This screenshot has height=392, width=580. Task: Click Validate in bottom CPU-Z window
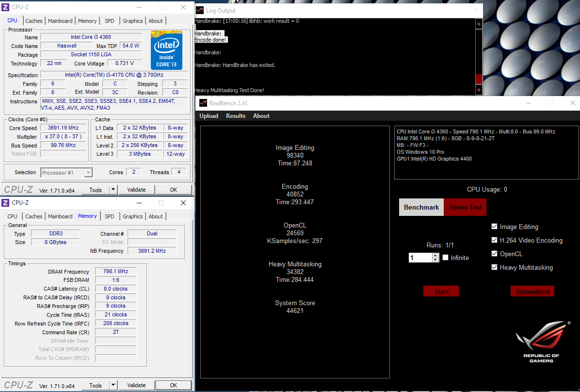coord(136,385)
